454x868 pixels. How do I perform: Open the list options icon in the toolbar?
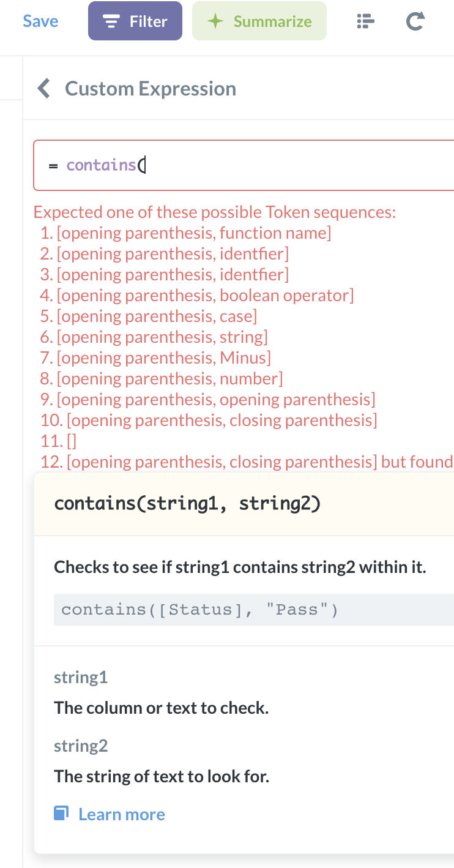click(x=365, y=20)
